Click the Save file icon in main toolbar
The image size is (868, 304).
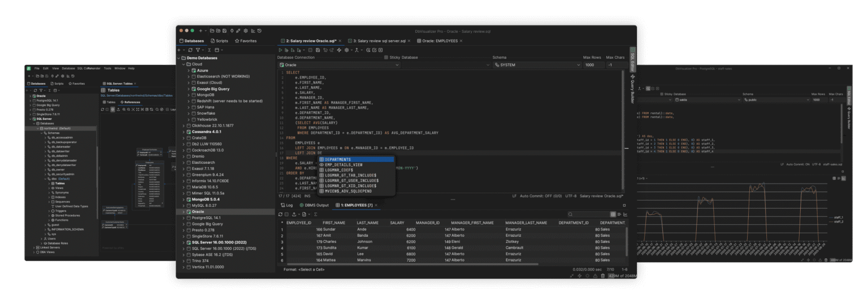coord(224,31)
